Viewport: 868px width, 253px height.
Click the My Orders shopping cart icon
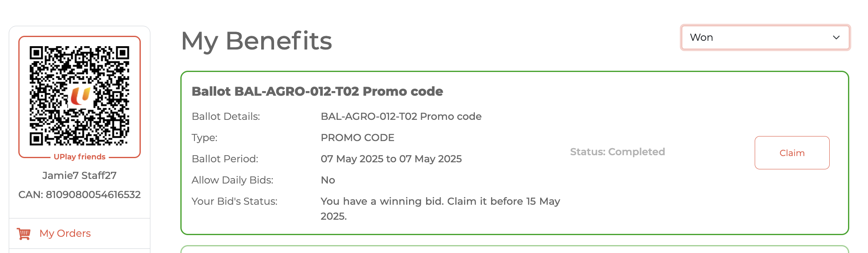(24, 233)
